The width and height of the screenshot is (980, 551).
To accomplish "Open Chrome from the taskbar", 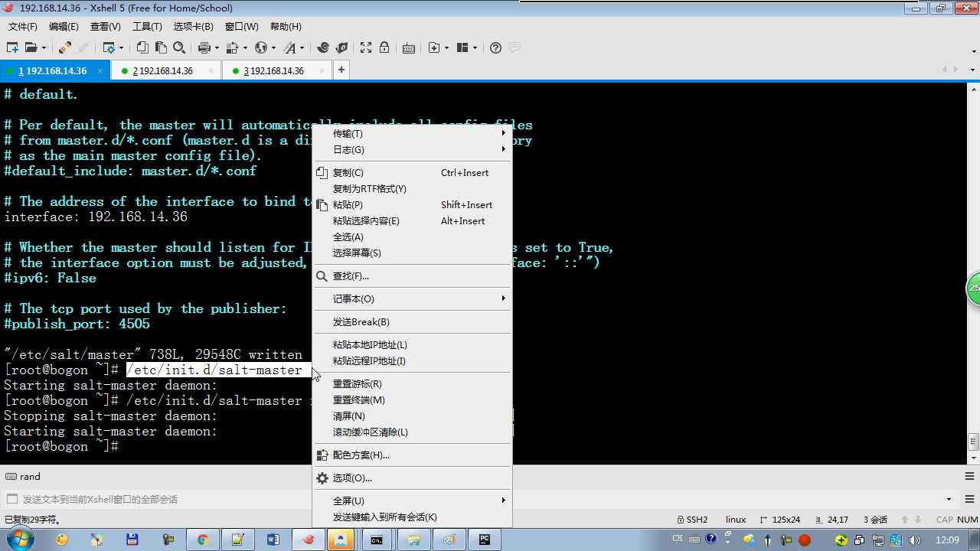I will point(202,540).
